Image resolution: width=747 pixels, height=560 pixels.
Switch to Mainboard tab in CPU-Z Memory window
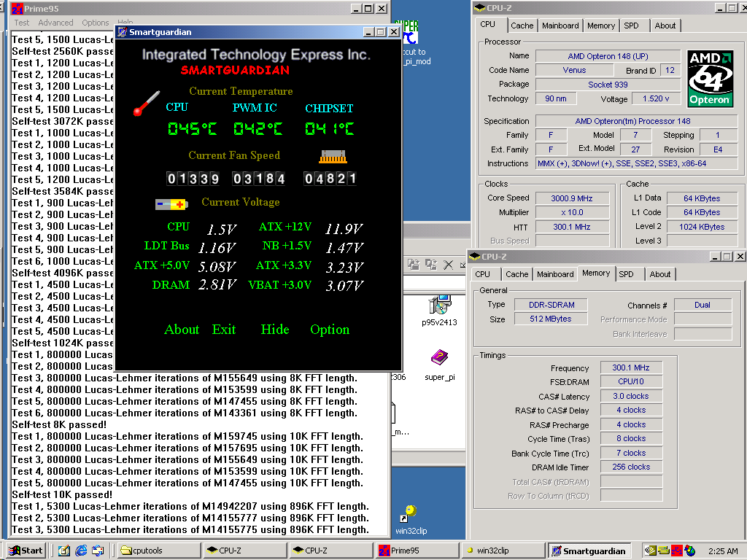coord(555,274)
